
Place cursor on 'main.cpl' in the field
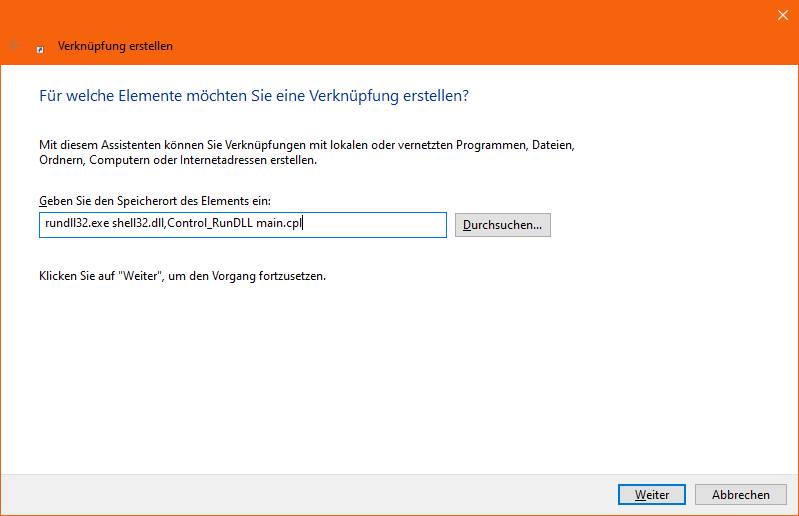[x=278, y=224]
